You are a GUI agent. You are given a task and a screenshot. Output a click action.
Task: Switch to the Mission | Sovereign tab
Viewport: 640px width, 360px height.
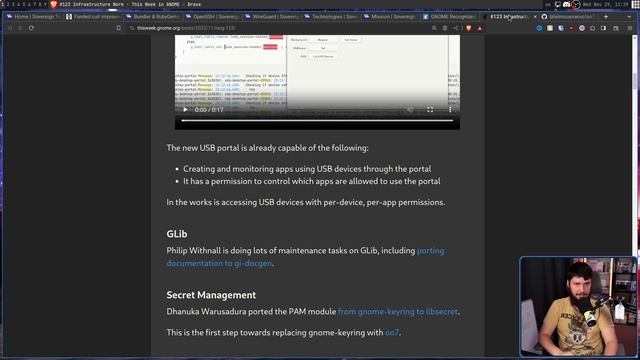click(390, 17)
